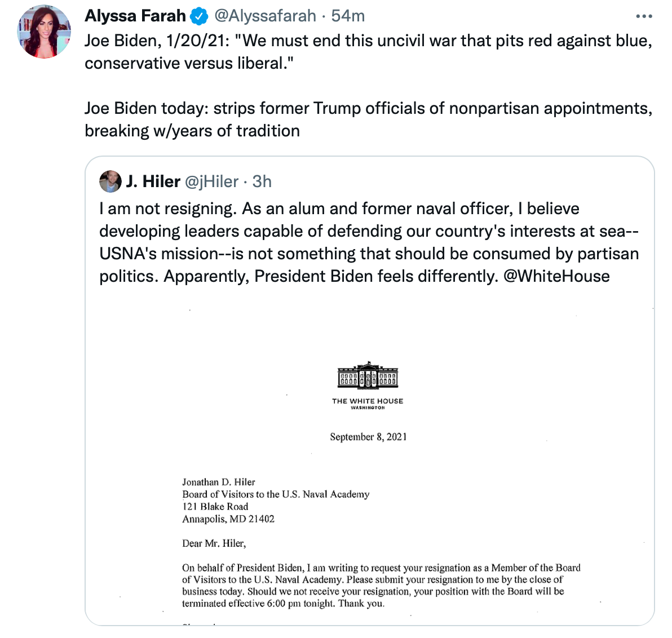
Task: Open the three-dot More menu on tweet
Action: (x=643, y=16)
